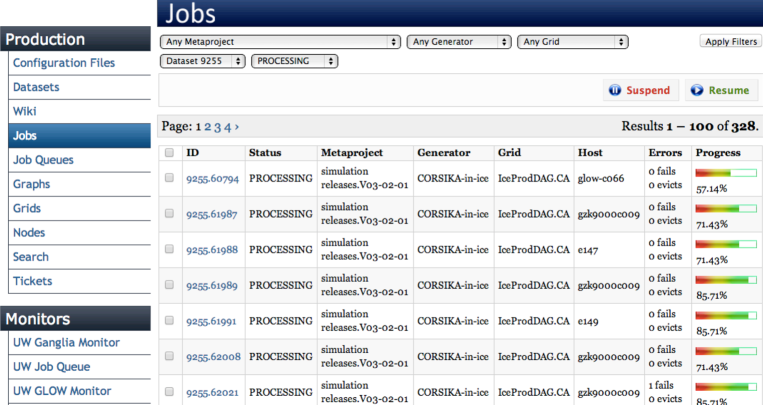This screenshot has width=763, height=406.
Task: Expand the Any Generator dropdown
Action: point(458,42)
